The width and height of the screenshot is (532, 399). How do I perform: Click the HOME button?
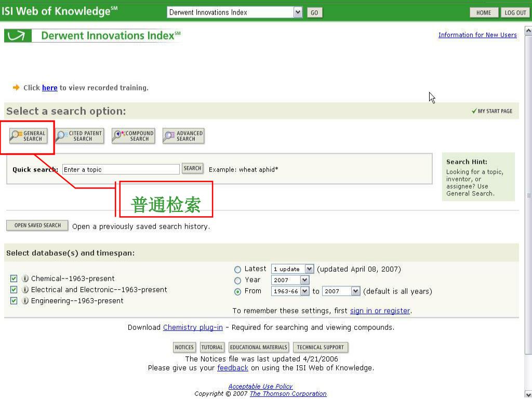484,12
